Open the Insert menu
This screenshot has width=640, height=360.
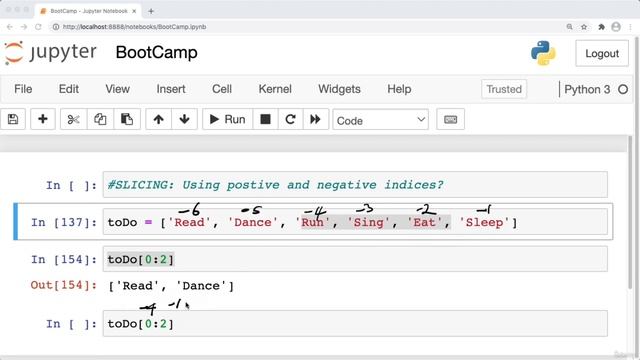[171, 89]
